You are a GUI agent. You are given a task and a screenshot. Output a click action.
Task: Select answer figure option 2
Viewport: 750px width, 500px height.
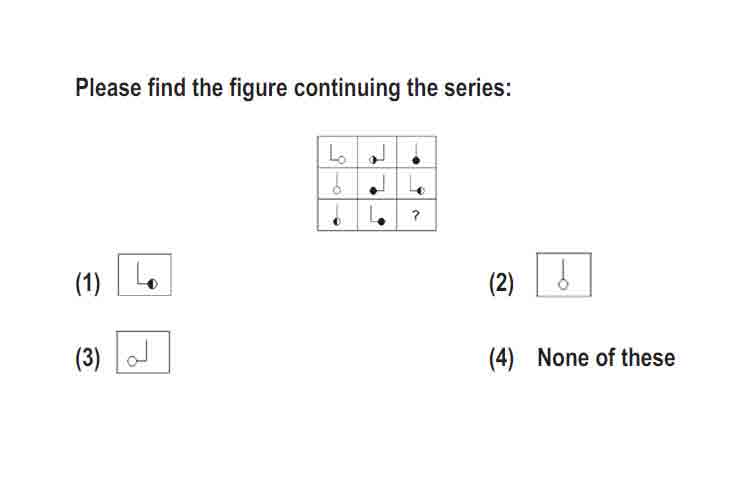tap(564, 275)
